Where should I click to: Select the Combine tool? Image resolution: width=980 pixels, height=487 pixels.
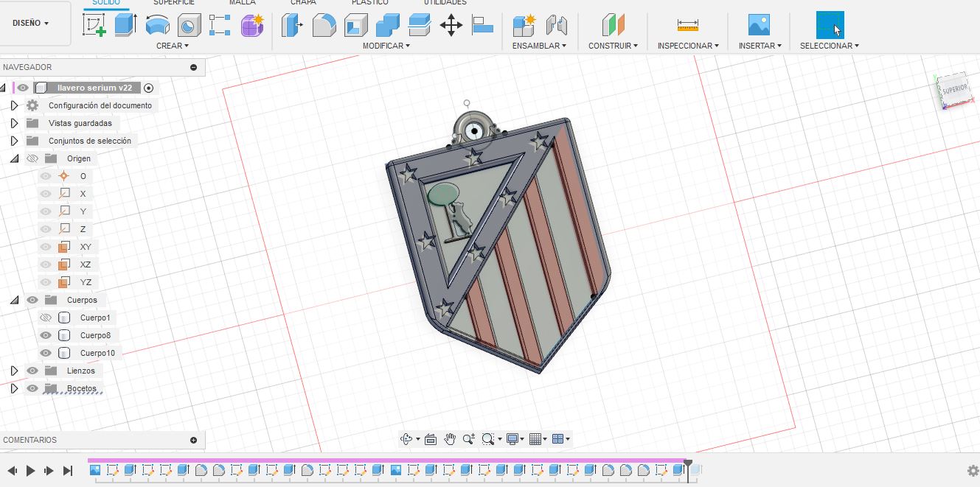coord(388,26)
